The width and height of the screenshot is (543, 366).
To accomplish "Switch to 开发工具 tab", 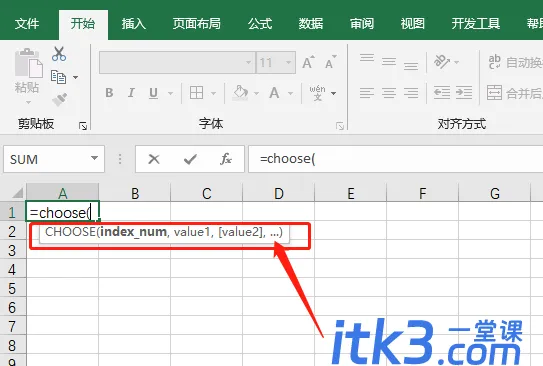I will tap(476, 24).
